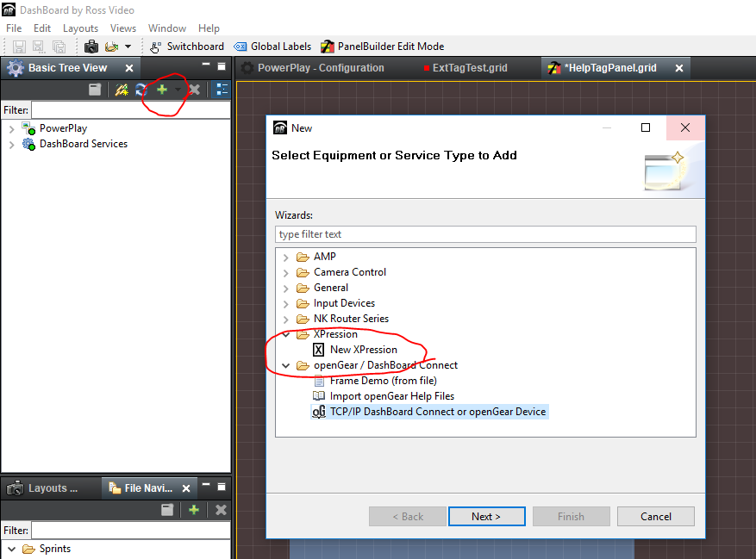The image size is (756, 559).
Task: Click the connect wizard icon in tree toolbar
Action: click(122, 90)
